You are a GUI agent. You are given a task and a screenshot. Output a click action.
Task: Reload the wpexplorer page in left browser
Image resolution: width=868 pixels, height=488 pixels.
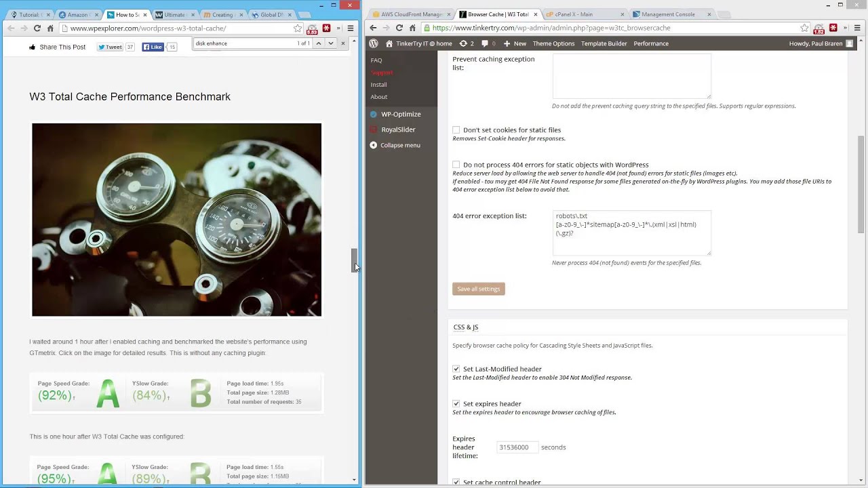click(x=37, y=28)
